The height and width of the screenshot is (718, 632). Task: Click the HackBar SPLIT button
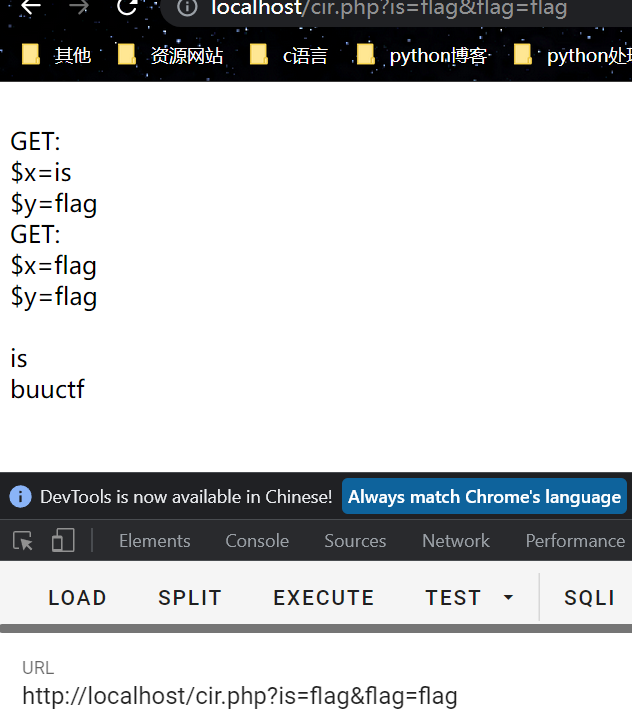point(190,598)
